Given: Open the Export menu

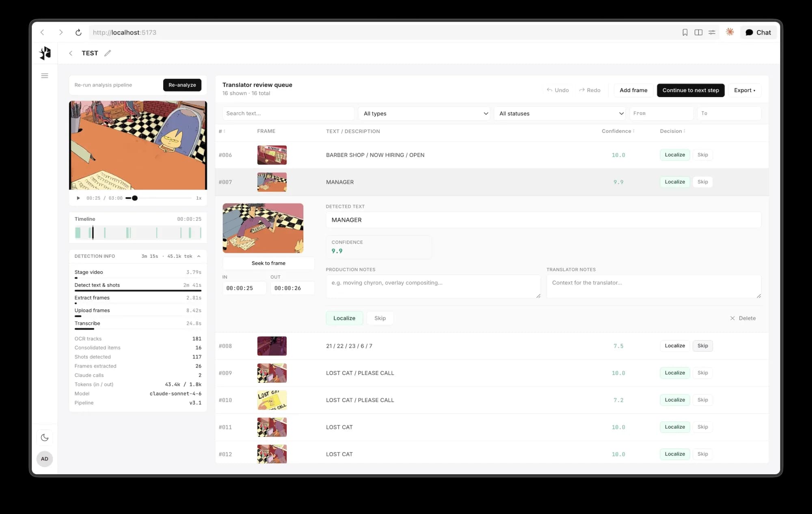Looking at the screenshot, I should pyautogui.click(x=744, y=90).
